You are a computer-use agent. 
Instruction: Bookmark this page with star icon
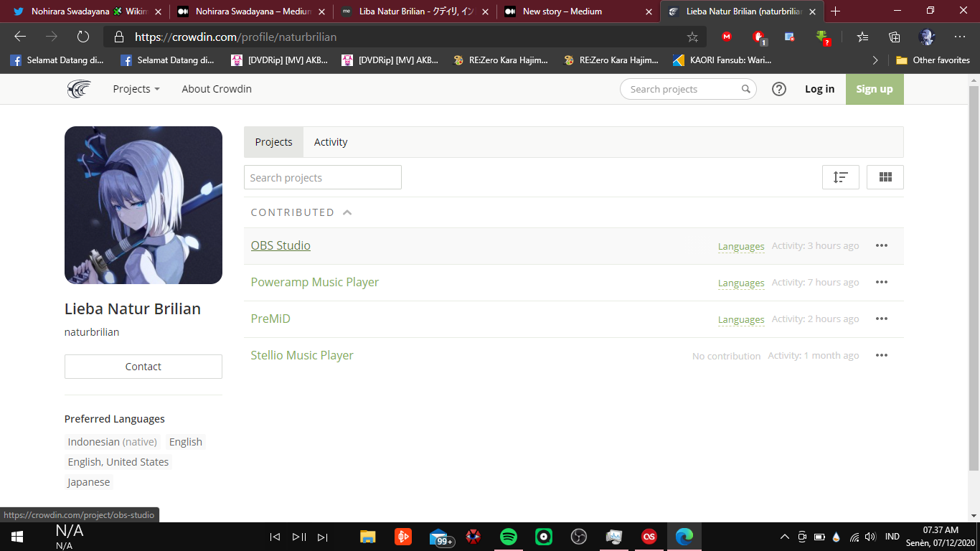coord(692,37)
